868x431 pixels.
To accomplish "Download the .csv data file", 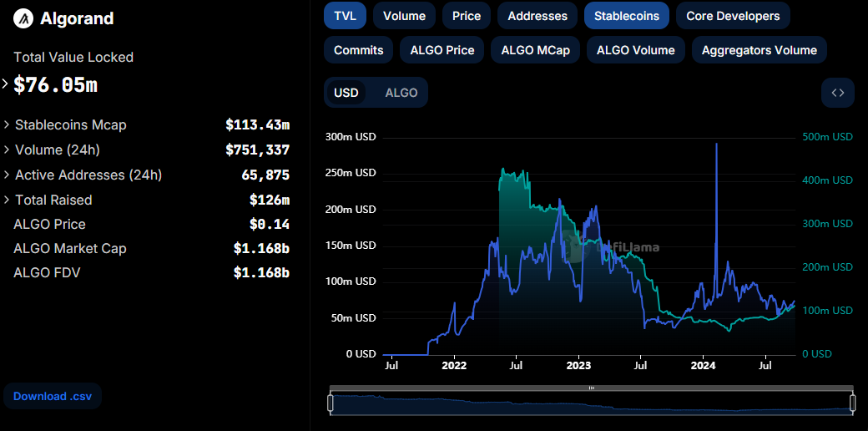I will tap(53, 396).
